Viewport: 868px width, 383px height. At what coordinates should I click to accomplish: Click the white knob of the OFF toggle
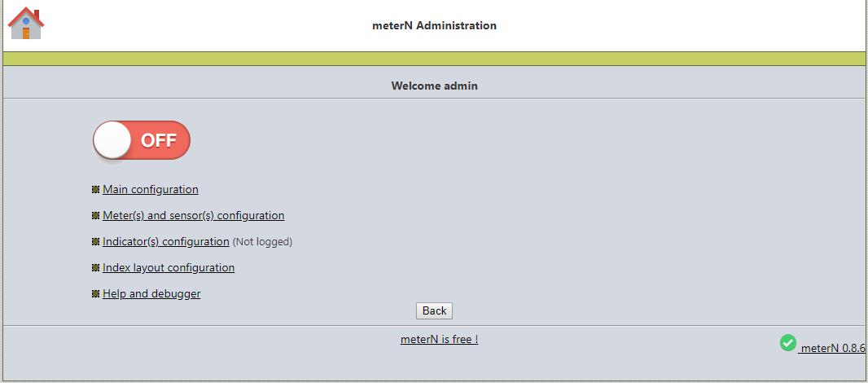(112, 140)
